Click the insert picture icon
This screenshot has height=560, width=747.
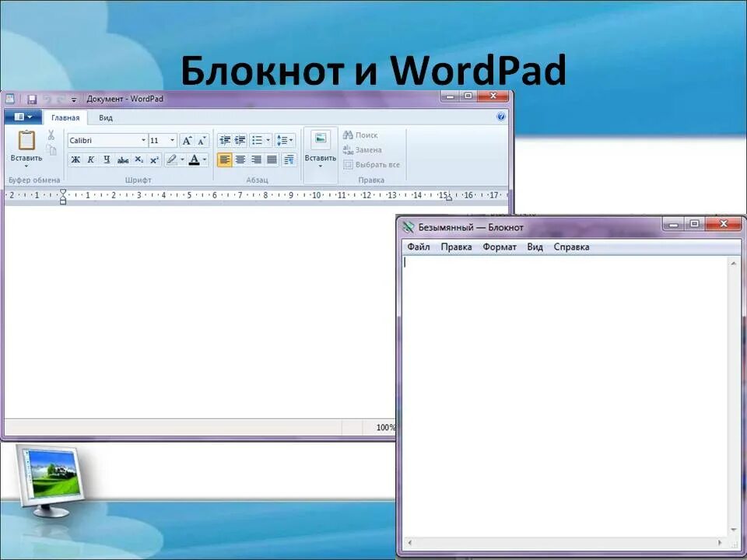click(x=321, y=139)
